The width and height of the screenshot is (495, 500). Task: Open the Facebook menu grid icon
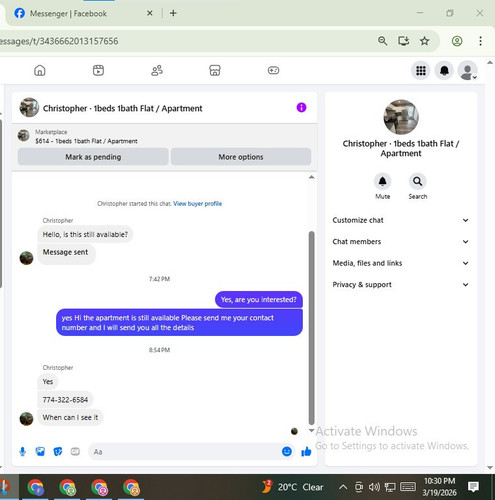(x=421, y=71)
